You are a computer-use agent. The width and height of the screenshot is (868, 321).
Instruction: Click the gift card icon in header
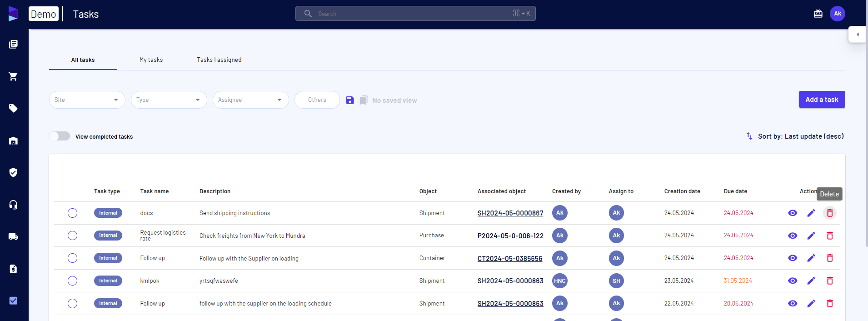818,14
